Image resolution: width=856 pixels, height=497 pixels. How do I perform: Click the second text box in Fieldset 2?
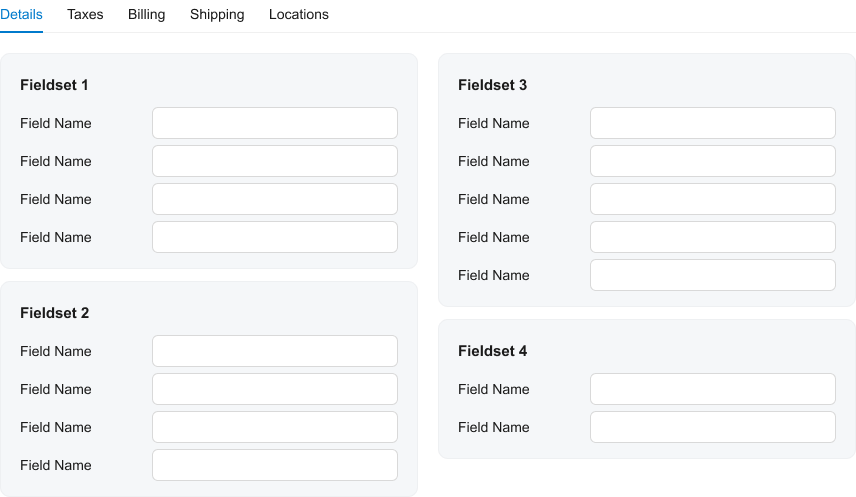(x=275, y=389)
